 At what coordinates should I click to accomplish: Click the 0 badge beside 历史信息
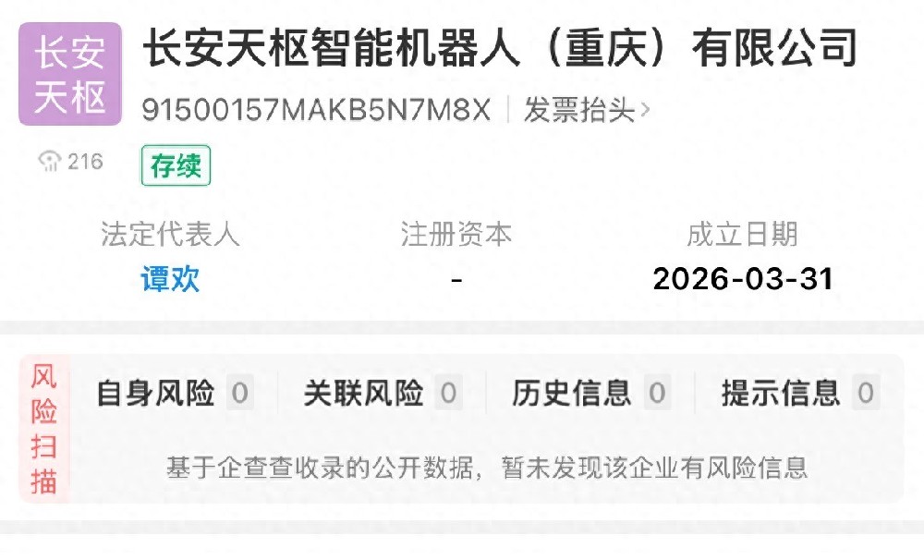[657, 393]
